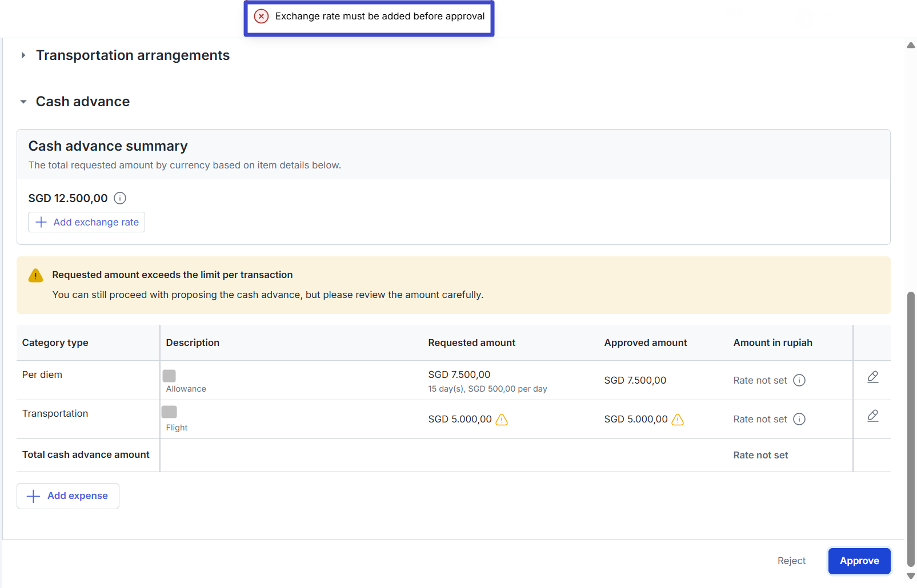917x588 pixels.
Task: Click the red error icon in the notification
Action: coord(261,16)
